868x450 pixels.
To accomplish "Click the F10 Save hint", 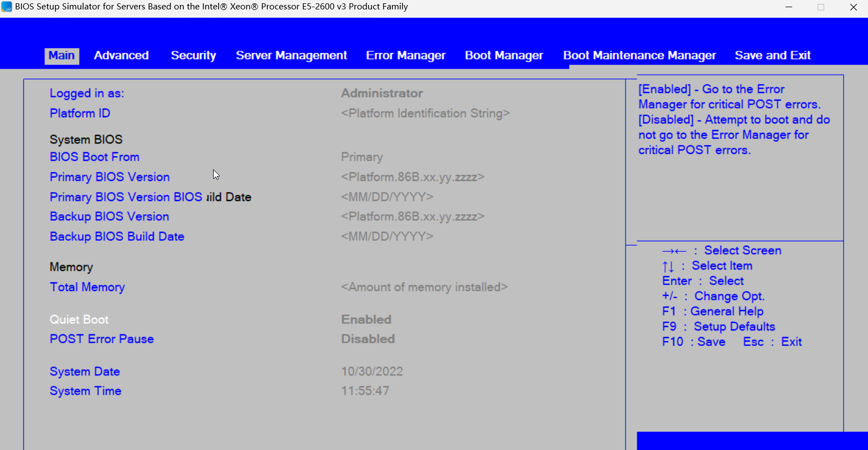I will (x=694, y=342).
